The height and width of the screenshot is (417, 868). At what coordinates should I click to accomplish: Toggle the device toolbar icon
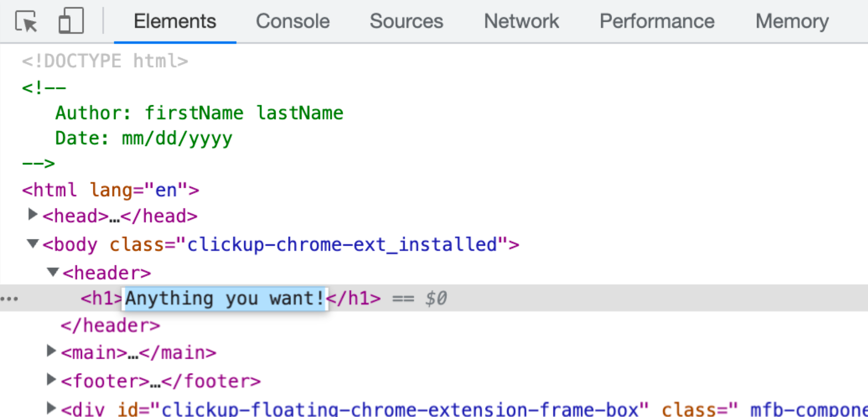(71, 21)
